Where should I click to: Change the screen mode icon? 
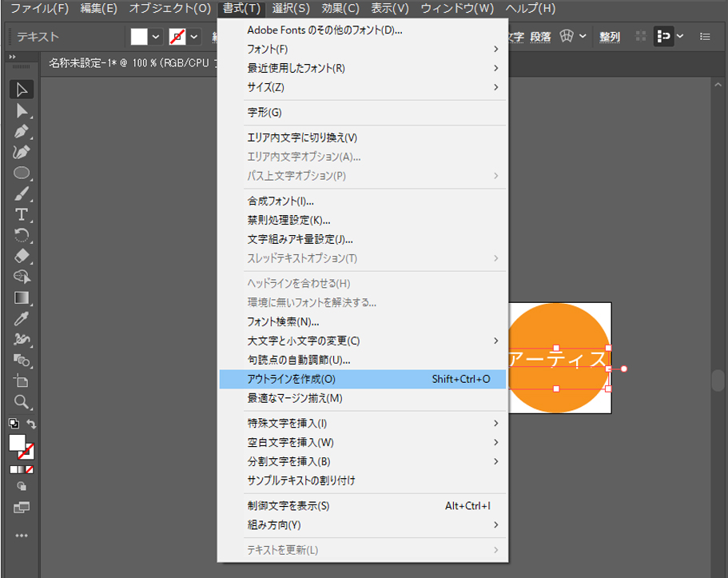pos(22,508)
